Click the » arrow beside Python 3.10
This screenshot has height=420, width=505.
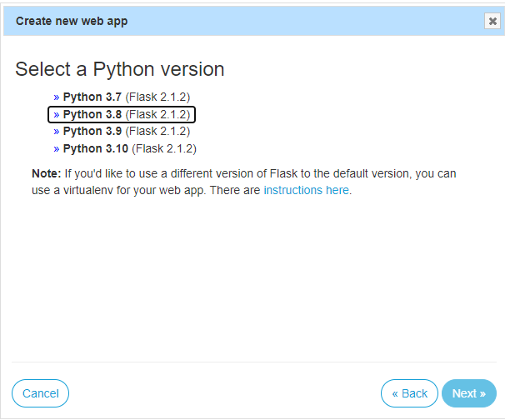click(x=57, y=148)
